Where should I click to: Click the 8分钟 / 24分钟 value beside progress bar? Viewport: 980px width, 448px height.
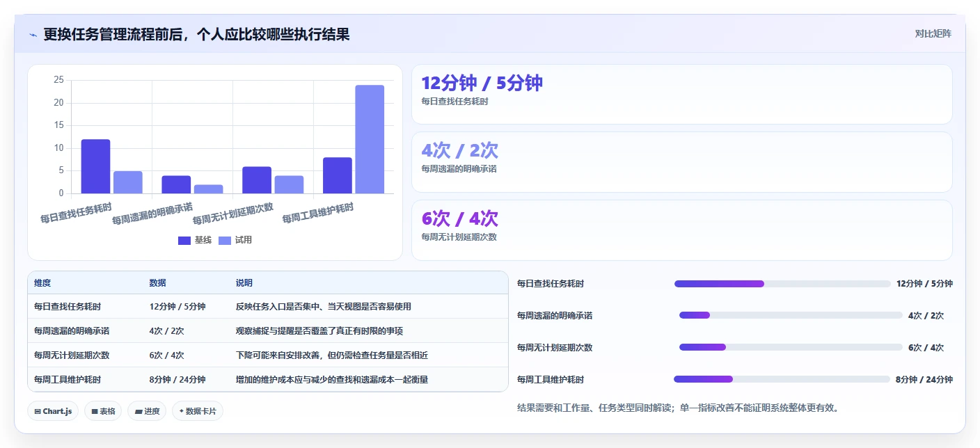(x=924, y=380)
